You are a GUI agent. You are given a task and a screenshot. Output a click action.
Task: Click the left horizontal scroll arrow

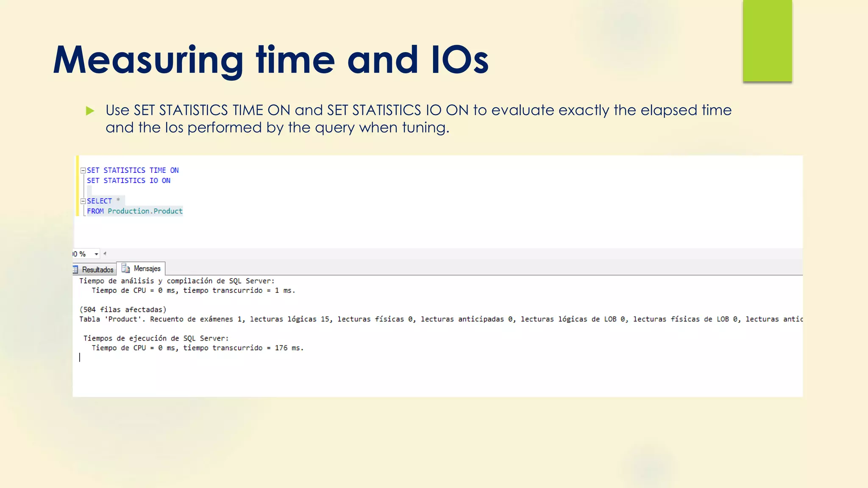[105, 254]
